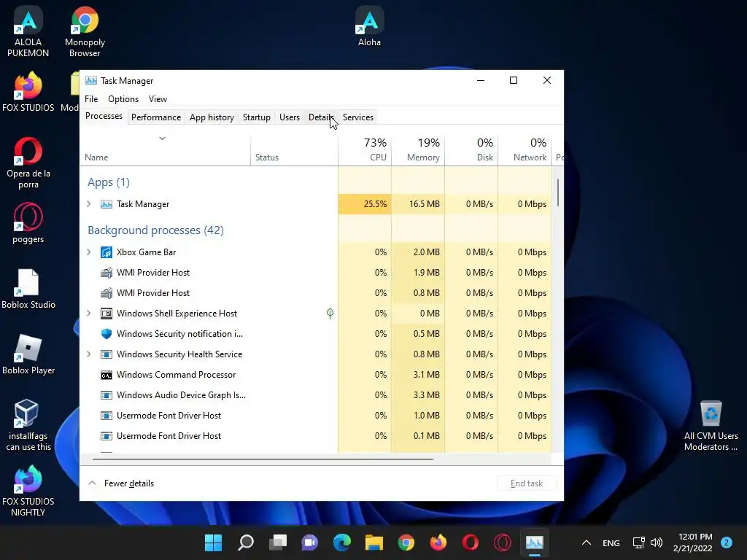747x560 pixels.
Task: Launch Chrome from taskbar
Action: coord(406,542)
